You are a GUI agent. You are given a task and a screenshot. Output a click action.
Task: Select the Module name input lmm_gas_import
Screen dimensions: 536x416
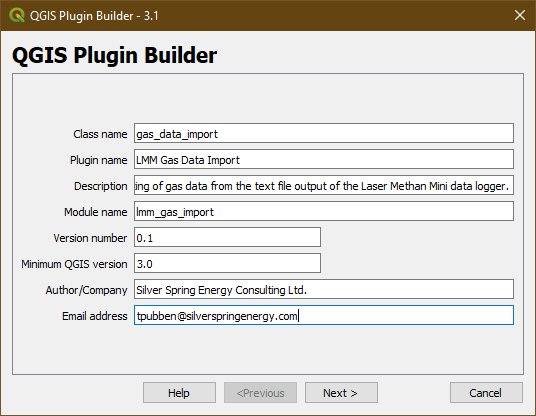(324, 211)
